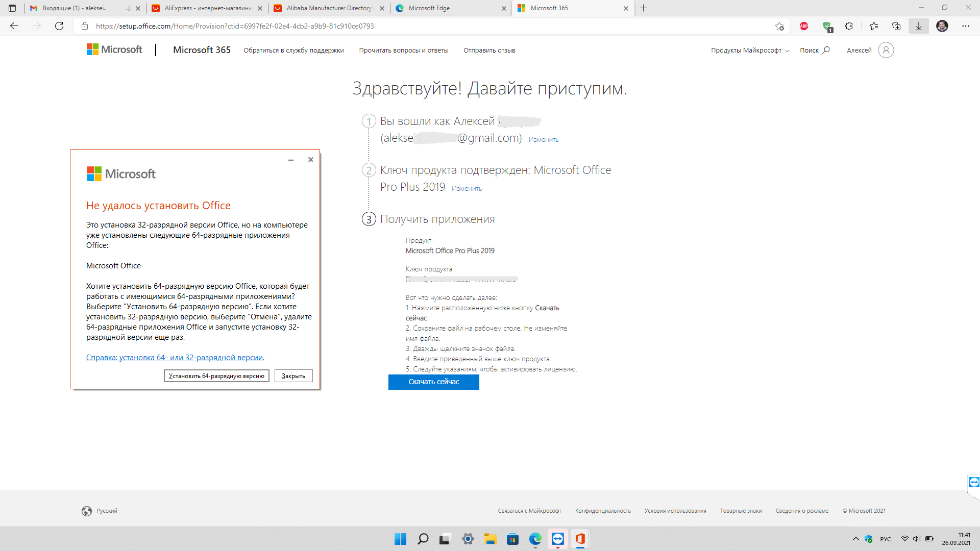The height and width of the screenshot is (551, 980).
Task: Open Settings from the taskbar
Action: [468, 539]
